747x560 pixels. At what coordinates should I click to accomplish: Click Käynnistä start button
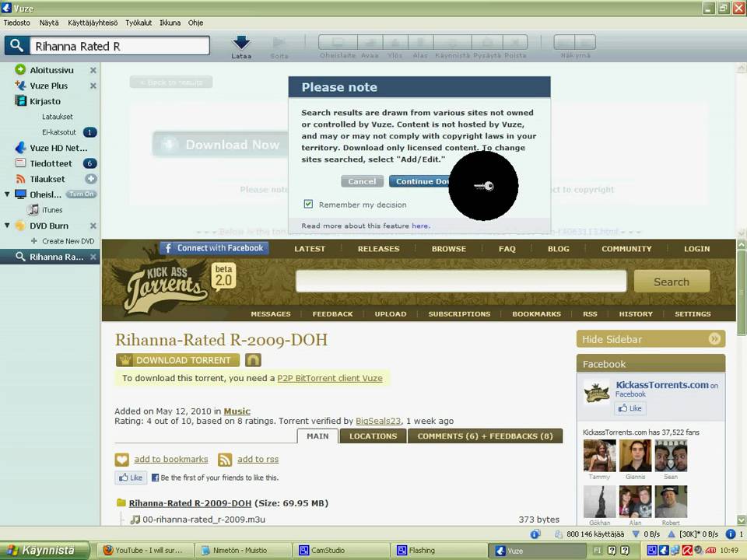coord(44,551)
